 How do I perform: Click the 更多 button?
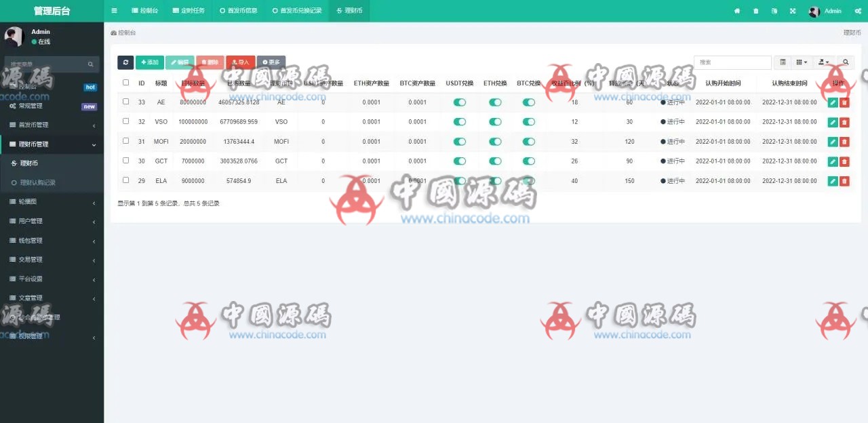[271, 62]
